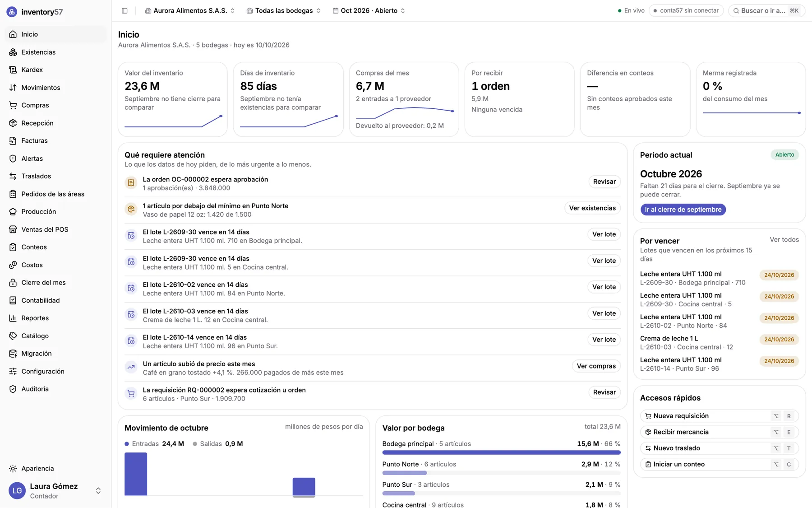Open Producción chef hat icon

coord(13,211)
